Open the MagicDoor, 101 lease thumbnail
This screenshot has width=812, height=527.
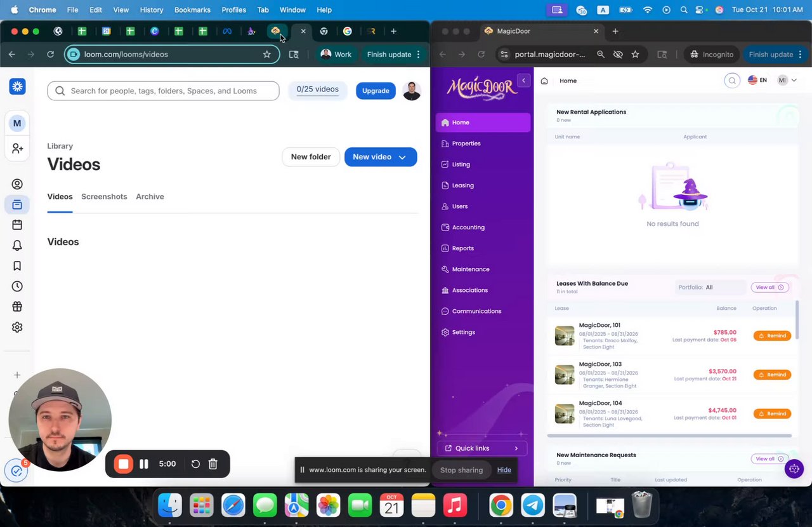click(565, 336)
